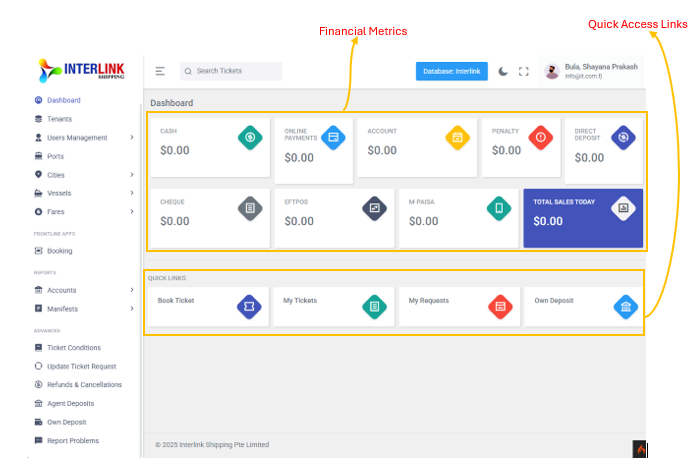Collapse sidebar using hamburger menu toggle
692x463 pixels.
[x=160, y=71]
